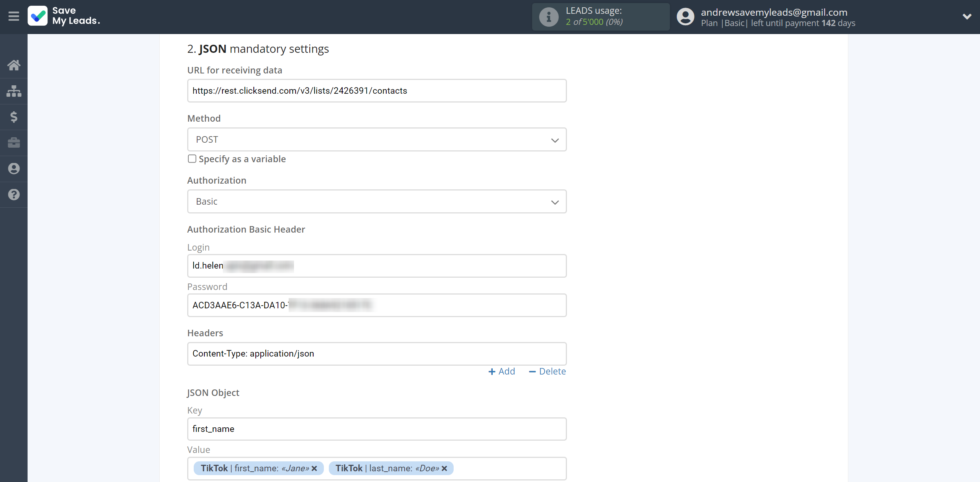The width and height of the screenshot is (980, 482).
Task: Click the LEADS usage info icon
Action: pos(549,17)
